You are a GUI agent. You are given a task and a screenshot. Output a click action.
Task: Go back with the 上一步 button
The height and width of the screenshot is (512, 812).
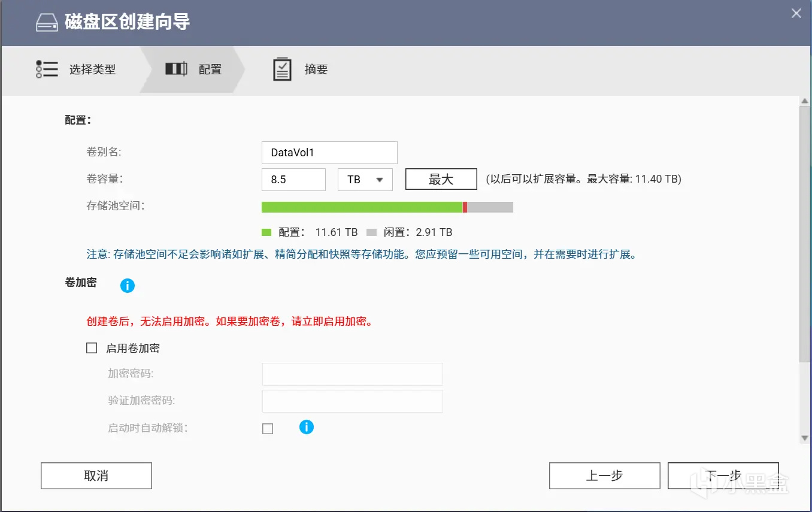pos(605,475)
